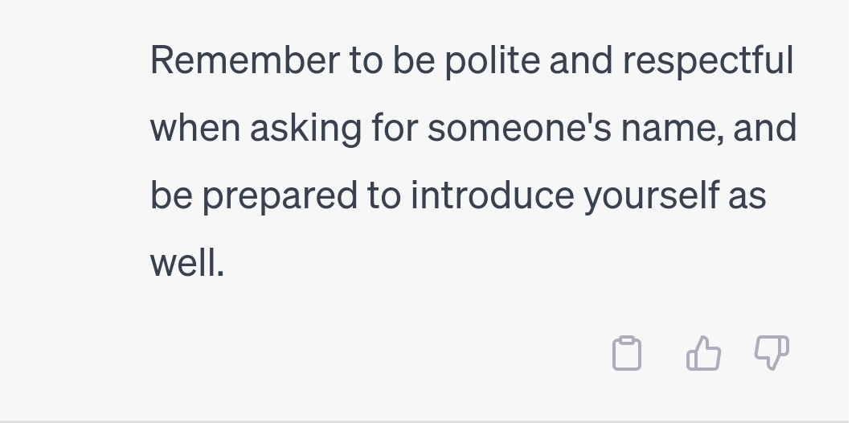Click the word "when" starting the second line
Viewport: 868px width, 423px height.
point(194,128)
